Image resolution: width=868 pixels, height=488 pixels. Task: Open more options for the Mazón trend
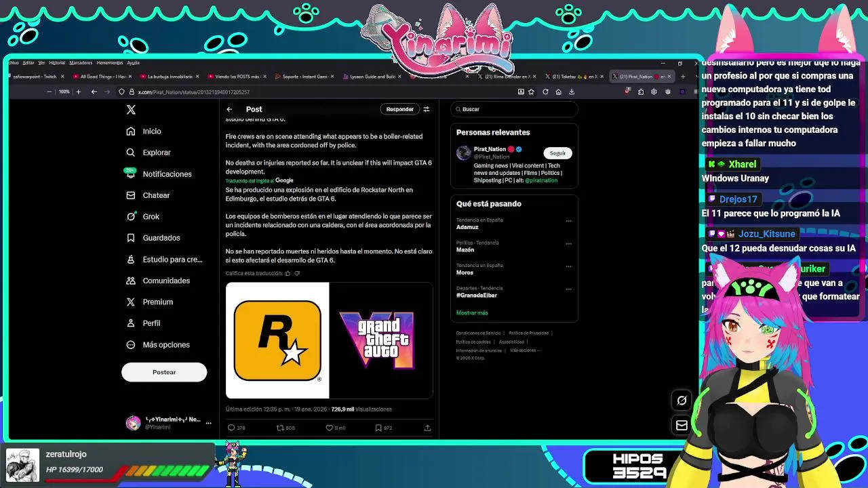click(568, 243)
